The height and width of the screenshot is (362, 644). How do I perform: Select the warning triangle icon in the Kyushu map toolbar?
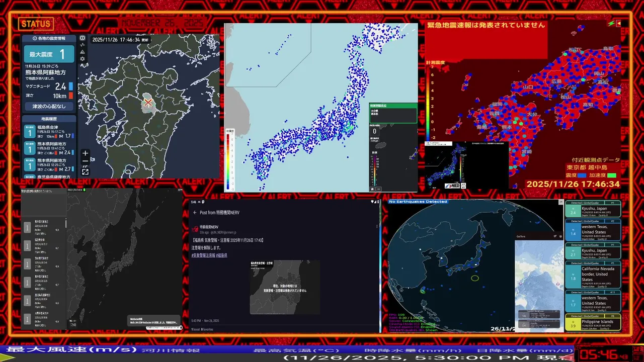(x=83, y=52)
